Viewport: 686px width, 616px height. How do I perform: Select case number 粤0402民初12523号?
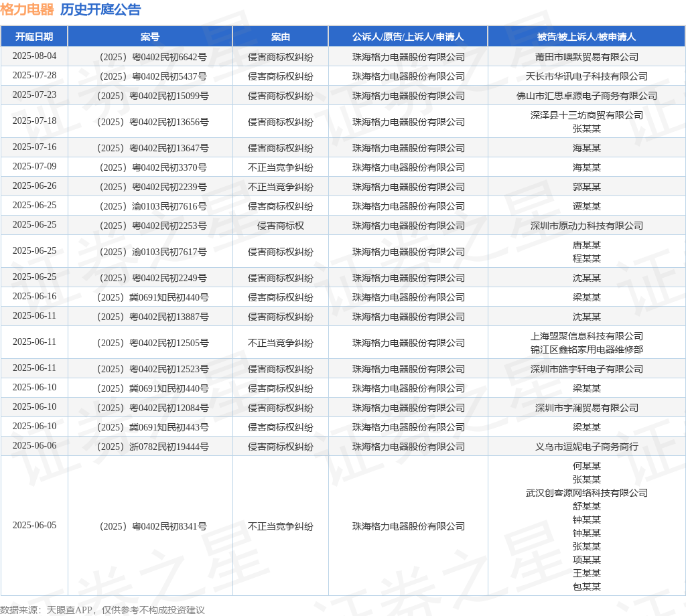[x=153, y=370]
